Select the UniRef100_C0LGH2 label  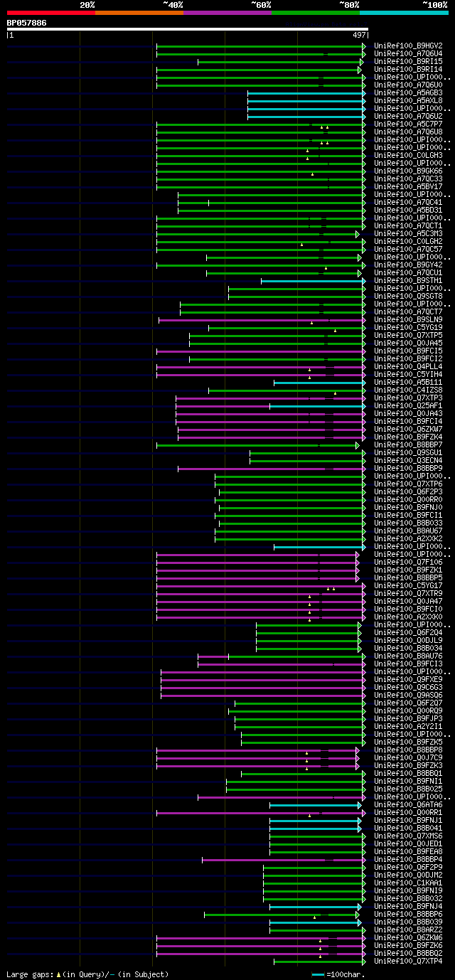[x=408, y=241]
